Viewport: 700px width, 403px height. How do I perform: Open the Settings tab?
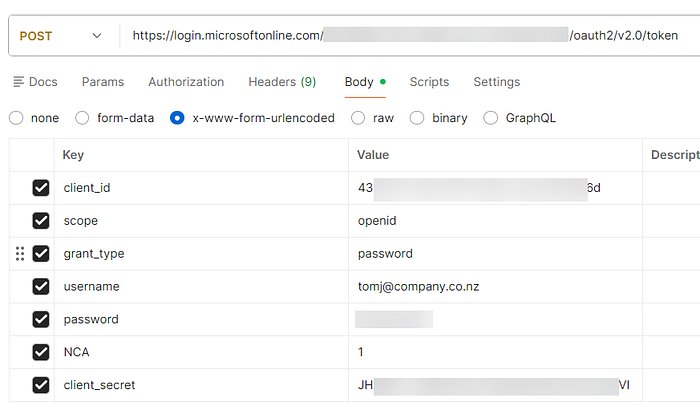pos(496,82)
